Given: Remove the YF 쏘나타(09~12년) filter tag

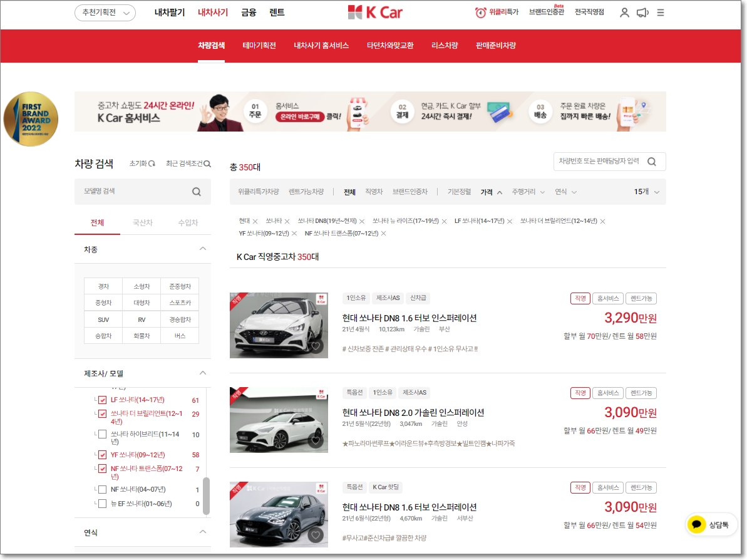Looking at the screenshot, I should [x=294, y=234].
